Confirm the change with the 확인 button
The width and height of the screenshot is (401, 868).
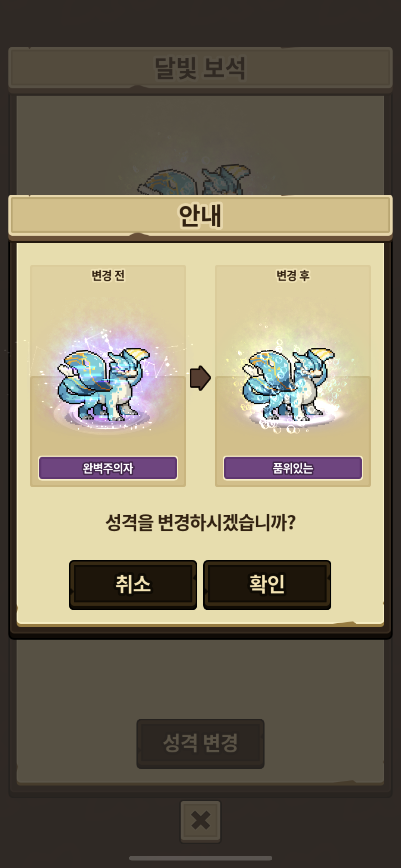(x=267, y=585)
